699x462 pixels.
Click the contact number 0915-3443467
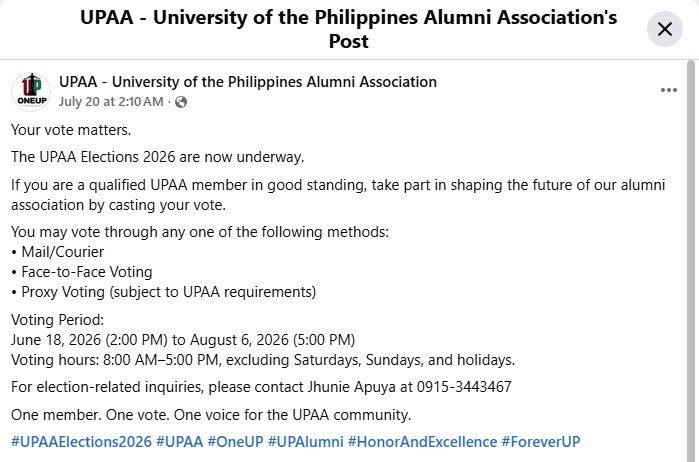464,387
